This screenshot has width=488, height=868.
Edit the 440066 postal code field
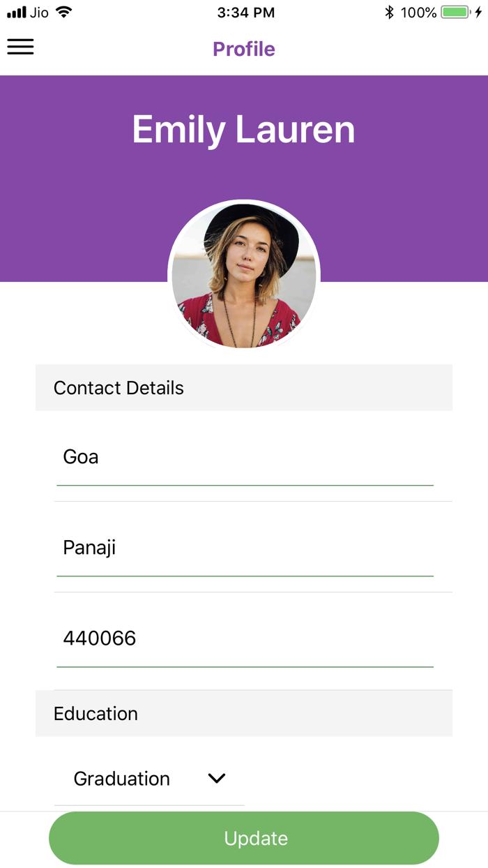[244, 638]
